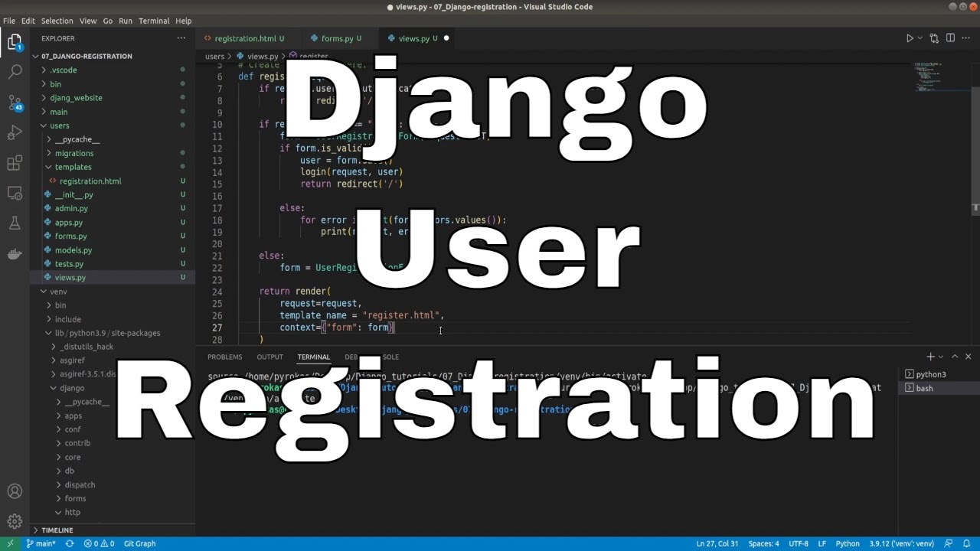
Task: Collapse the templates folder
Action: point(113,167)
